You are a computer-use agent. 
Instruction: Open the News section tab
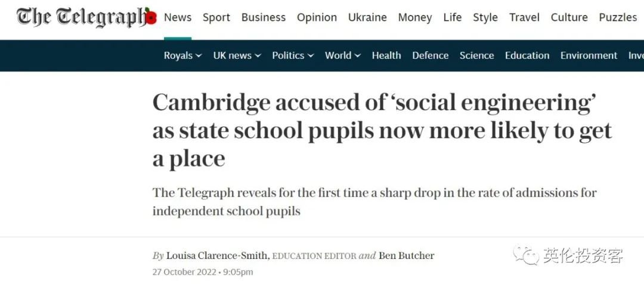[178, 17]
